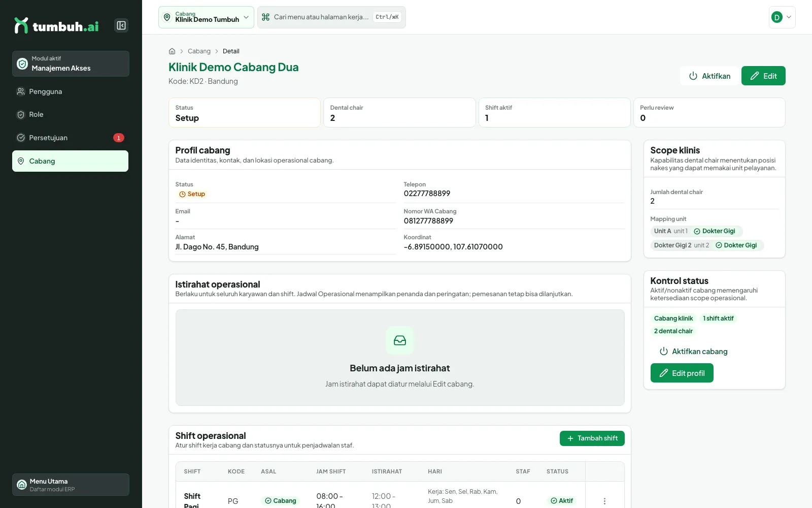The width and height of the screenshot is (812, 508).
Task: Open the user avatar dropdown
Action: [x=782, y=17]
